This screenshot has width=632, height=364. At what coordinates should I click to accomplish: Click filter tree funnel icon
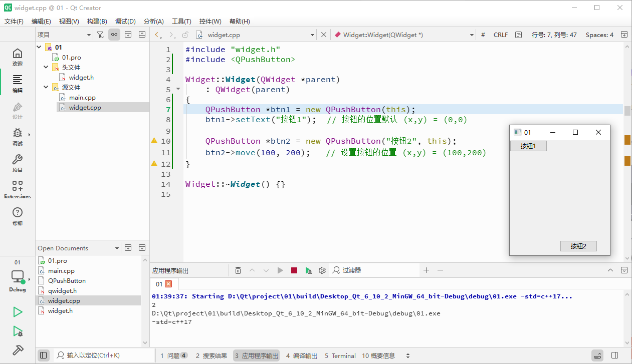(100, 35)
